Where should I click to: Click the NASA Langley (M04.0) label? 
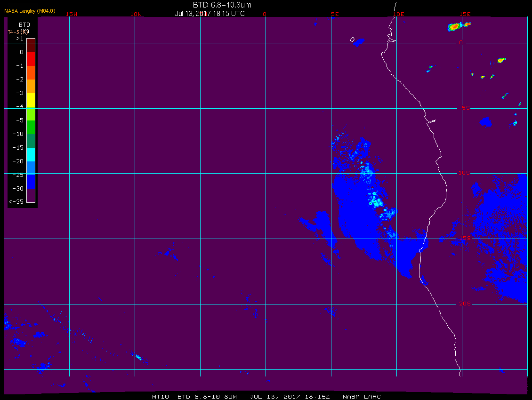point(30,11)
